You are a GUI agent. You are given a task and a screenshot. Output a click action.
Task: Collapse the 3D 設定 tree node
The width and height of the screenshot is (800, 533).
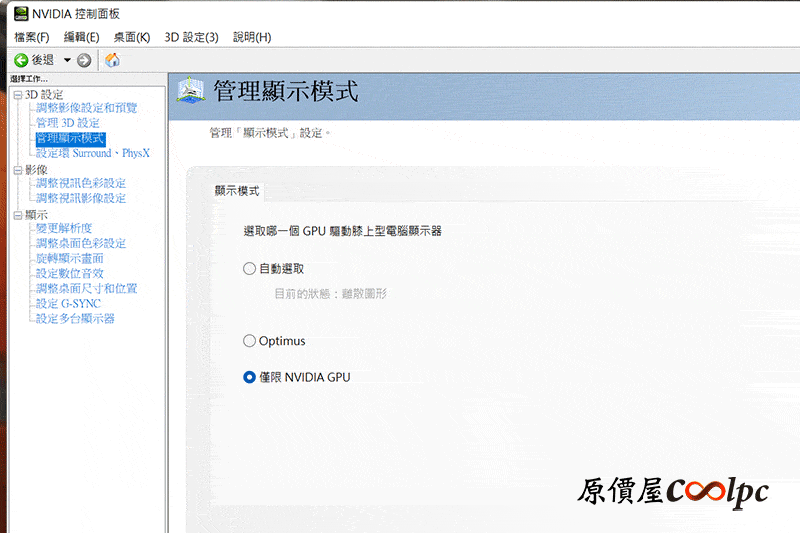18,95
